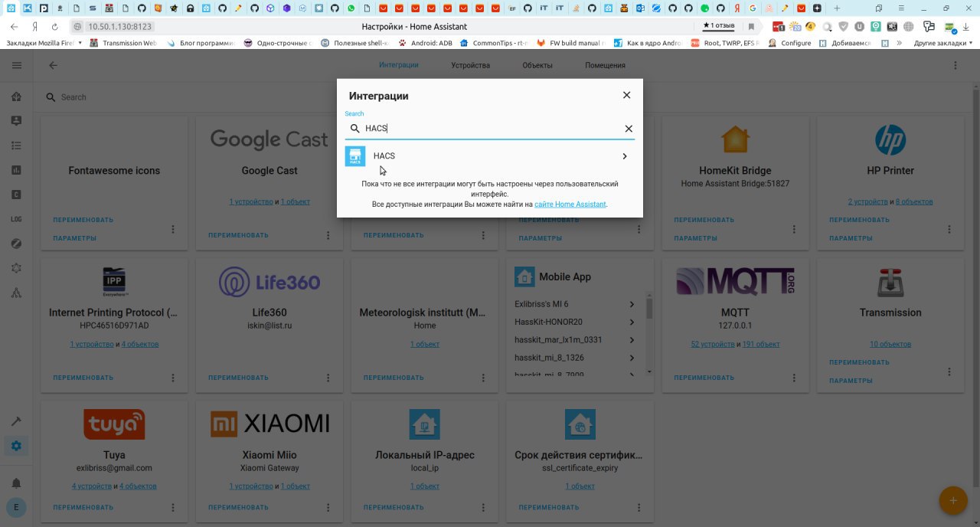Open Transmission 10 объектов link
Viewport: 980px width, 527px height.
[x=890, y=345]
